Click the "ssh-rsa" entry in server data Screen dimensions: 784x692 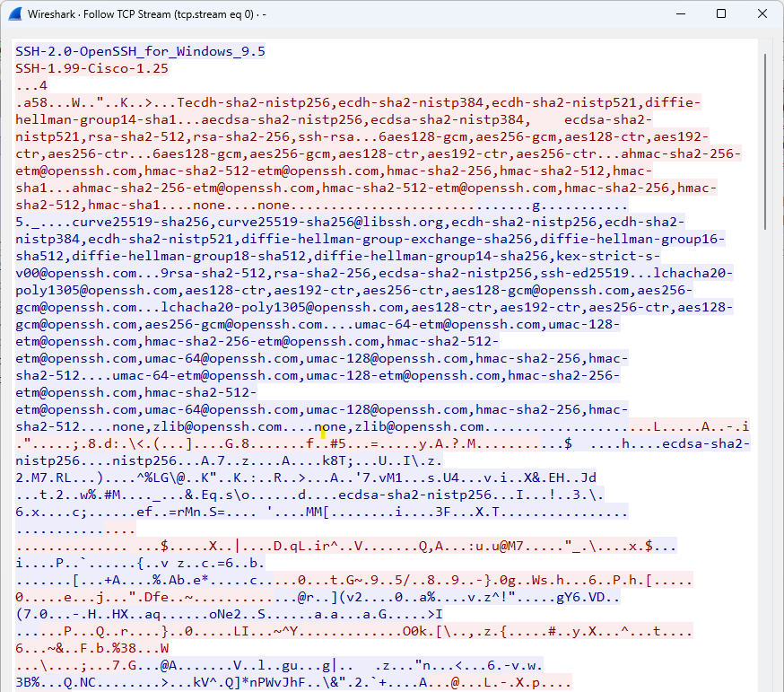coord(326,136)
